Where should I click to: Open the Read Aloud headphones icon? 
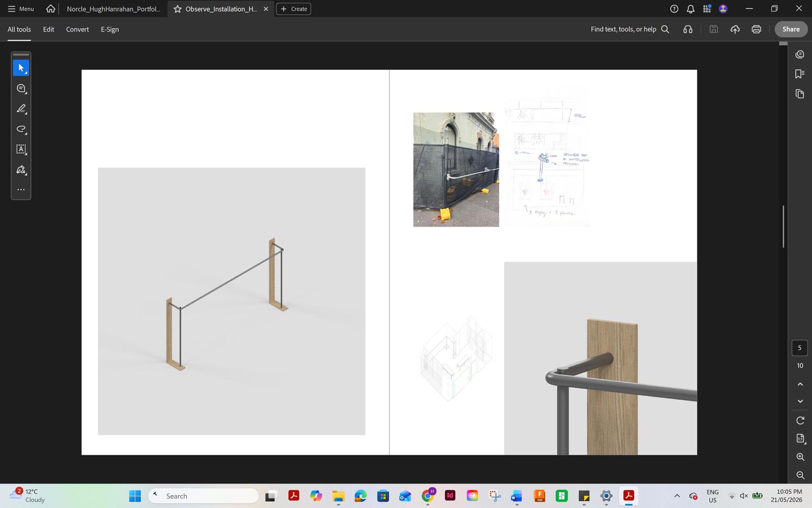pos(688,29)
